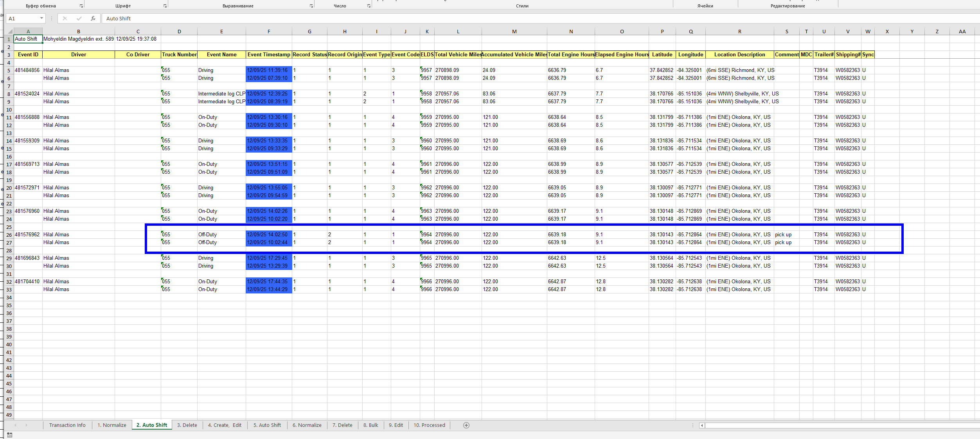Select column F header

tap(269, 31)
